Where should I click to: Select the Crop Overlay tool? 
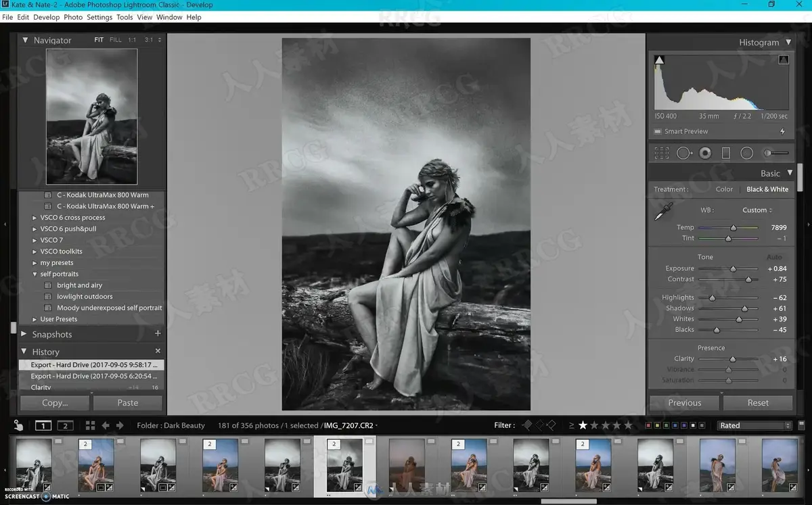click(x=661, y=153)
